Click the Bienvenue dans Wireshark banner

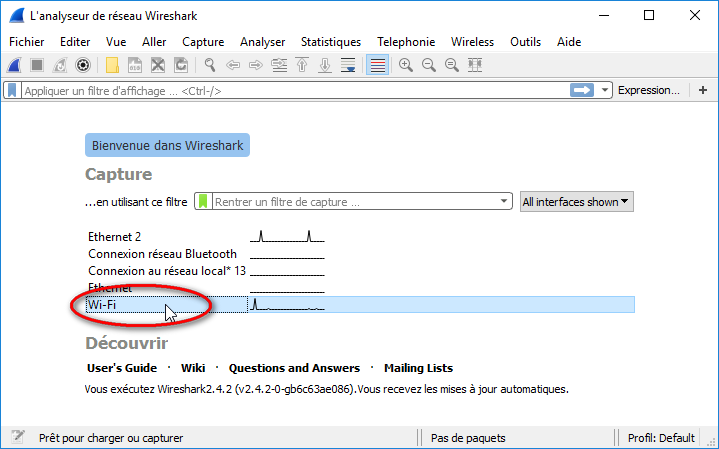point(167,145)
